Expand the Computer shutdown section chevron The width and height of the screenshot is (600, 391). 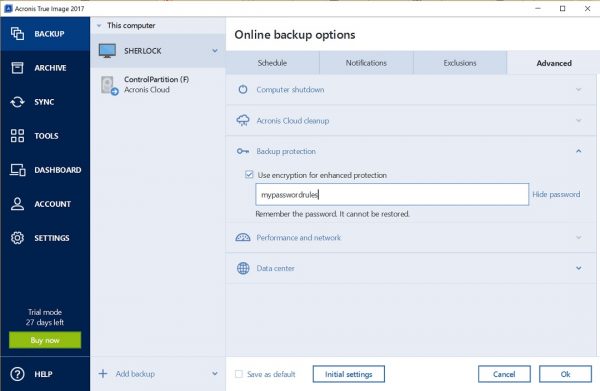pyautogui.click(x=579, y=90)
